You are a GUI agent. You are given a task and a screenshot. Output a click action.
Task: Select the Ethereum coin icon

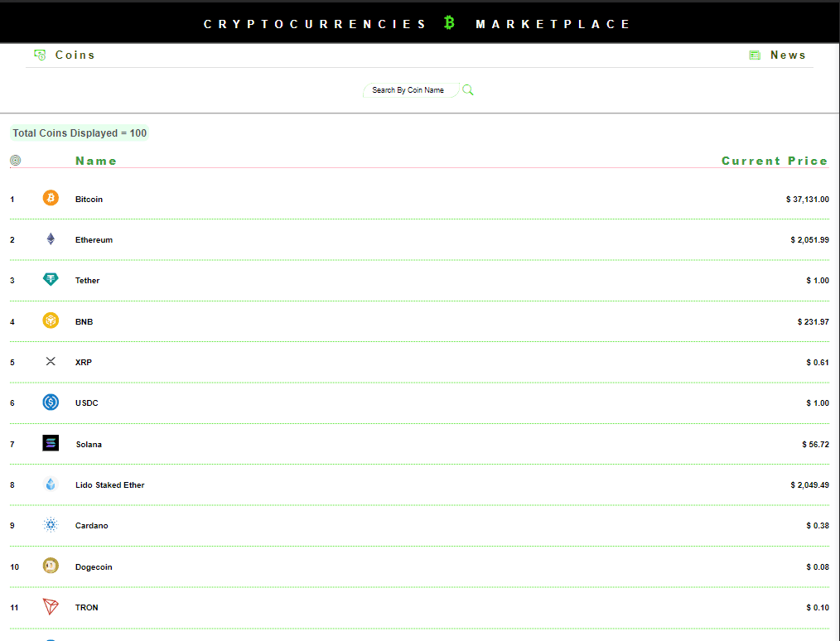point(51,239)
